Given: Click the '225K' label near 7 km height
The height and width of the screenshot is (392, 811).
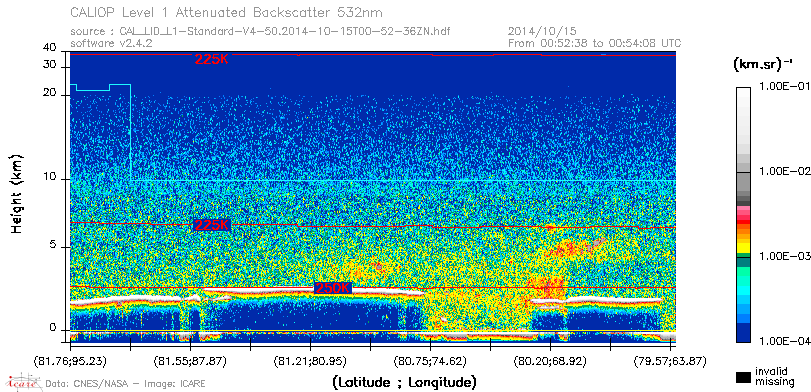Looking at the screenshot, I should 211,225.
